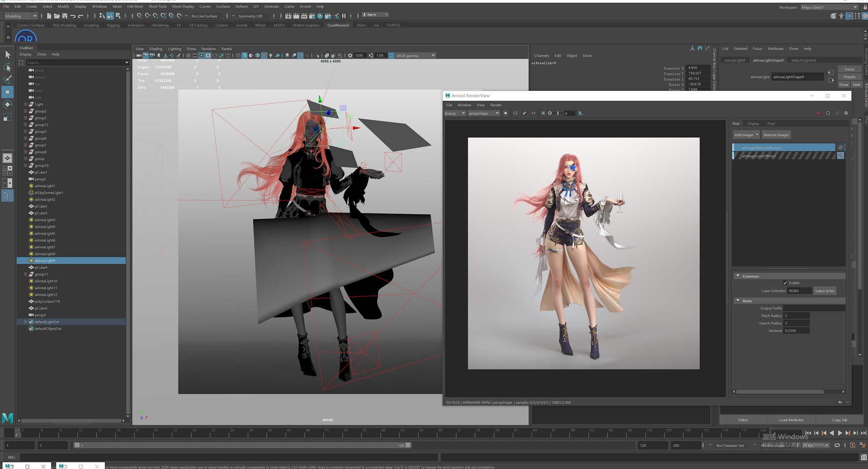The image size is (868, 469).
Task: Click Pause render icon in status line
Action: click(344, 16)
